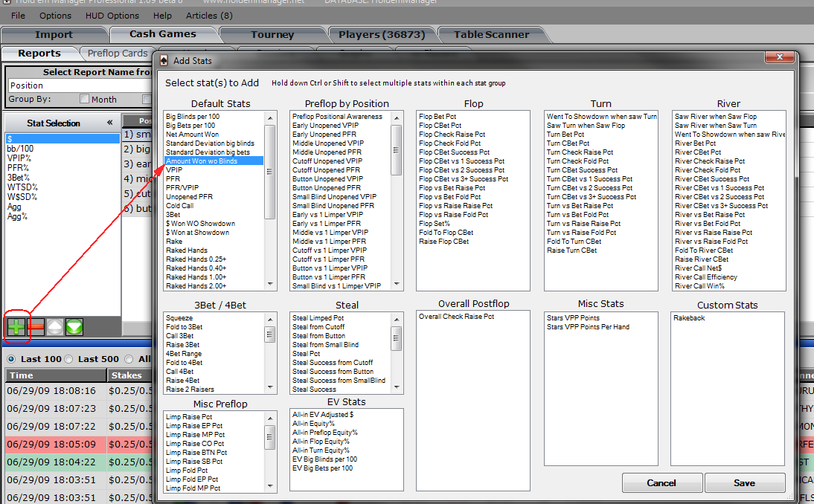This screenshot has width=814, height=504.
Task: Click the red minus remove stat icon
Action: click(x=35, y=327)
